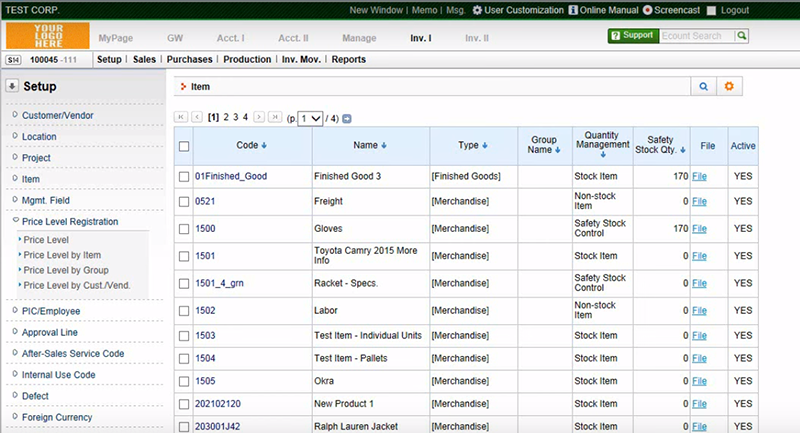Open the File link for Freight row
The height and width of the screenshot is (433, 800).
700,202
